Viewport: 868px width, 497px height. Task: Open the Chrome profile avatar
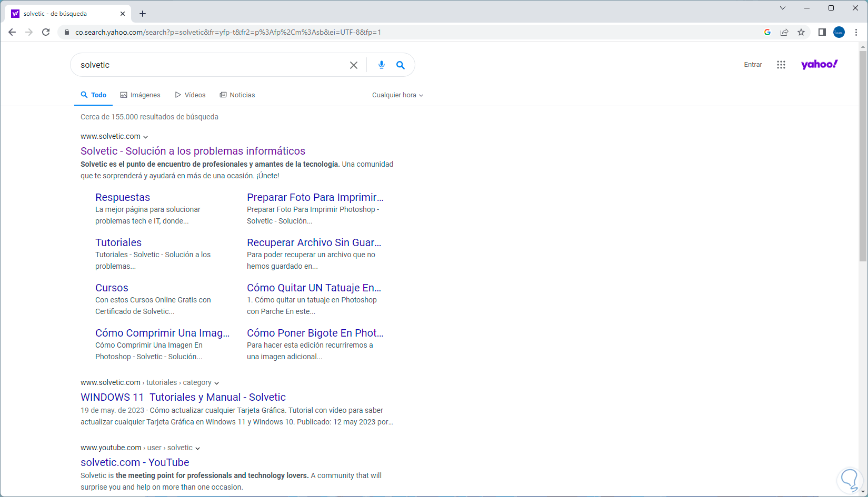click(839, 32)
